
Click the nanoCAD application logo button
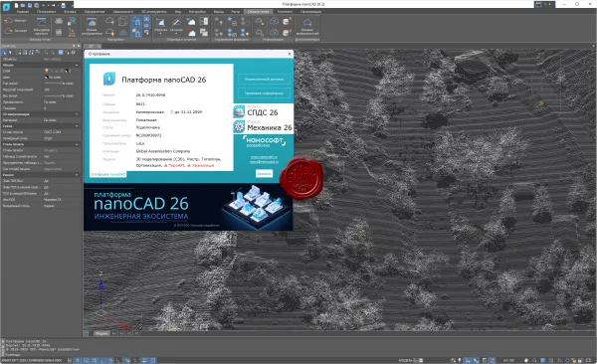[6, 6]
